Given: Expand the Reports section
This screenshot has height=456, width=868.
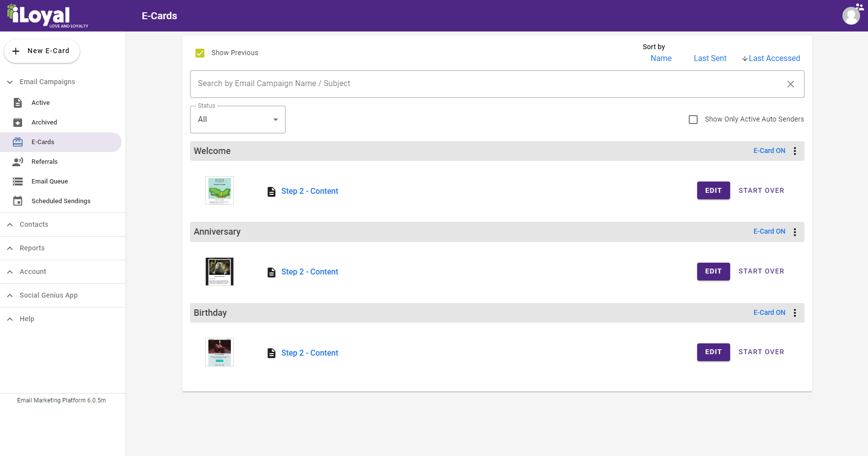Looking at the screenshot, I should [x=32, y=248].
